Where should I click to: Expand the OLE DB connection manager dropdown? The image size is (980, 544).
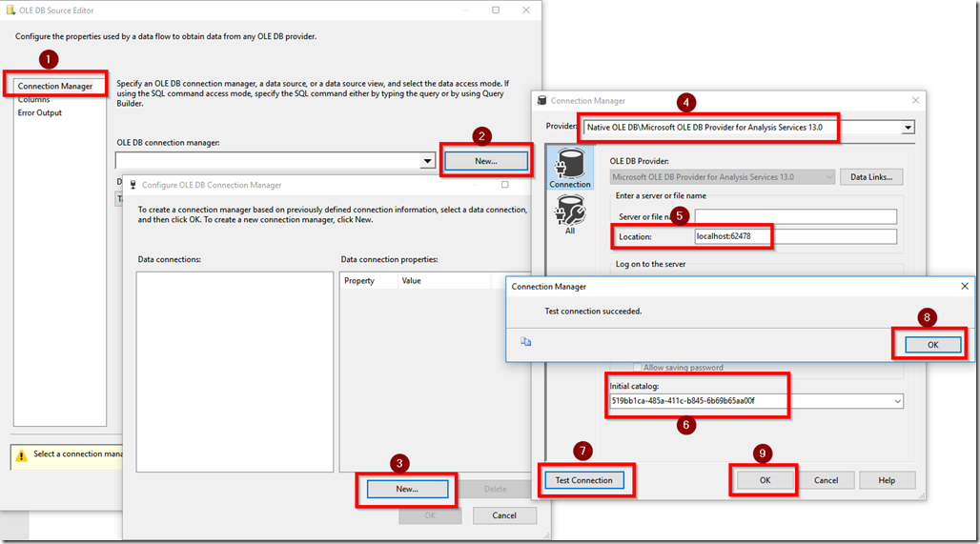point(427,161)
